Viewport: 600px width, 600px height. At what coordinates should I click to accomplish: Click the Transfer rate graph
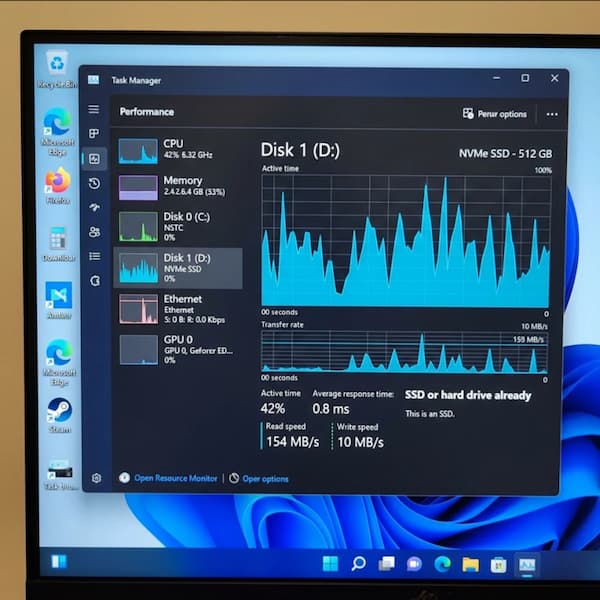[x=404, y=352]
